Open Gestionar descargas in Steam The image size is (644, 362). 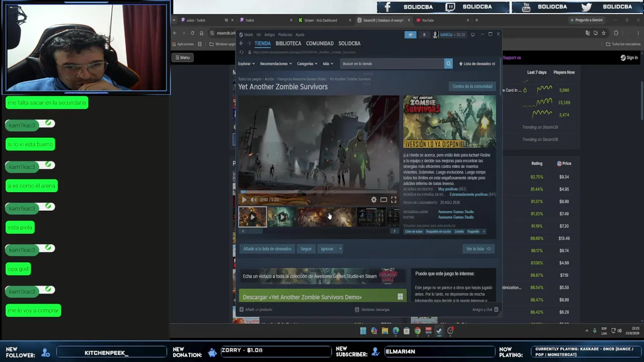pyautogui.click(x=372, y=310)
